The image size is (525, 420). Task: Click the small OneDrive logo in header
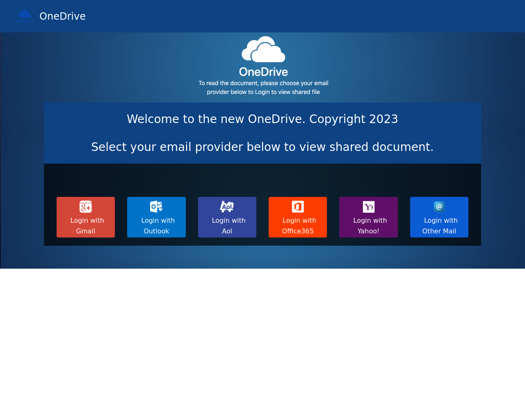tap(25, 16)
